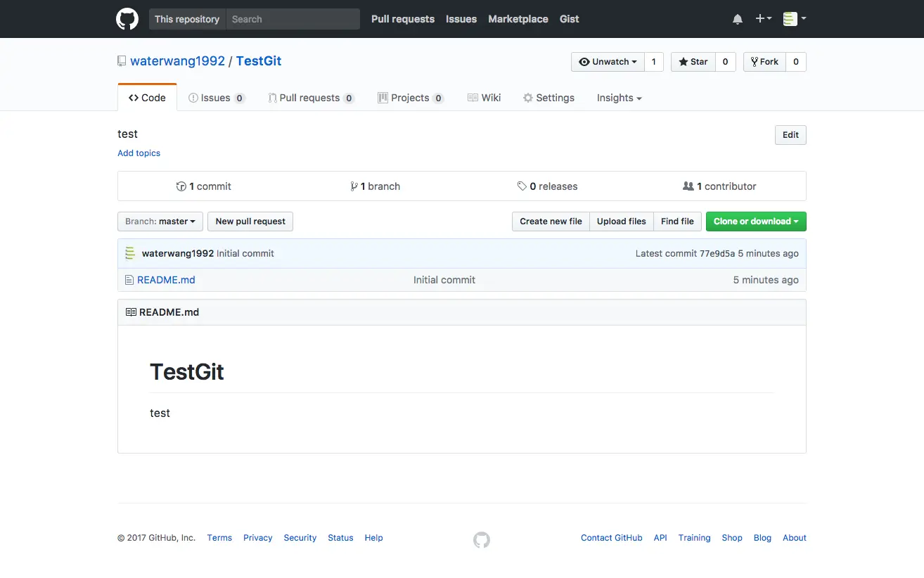The image size is (924, 578).
Task: Open the Security footer link
Action: click(x=300, y=538)
